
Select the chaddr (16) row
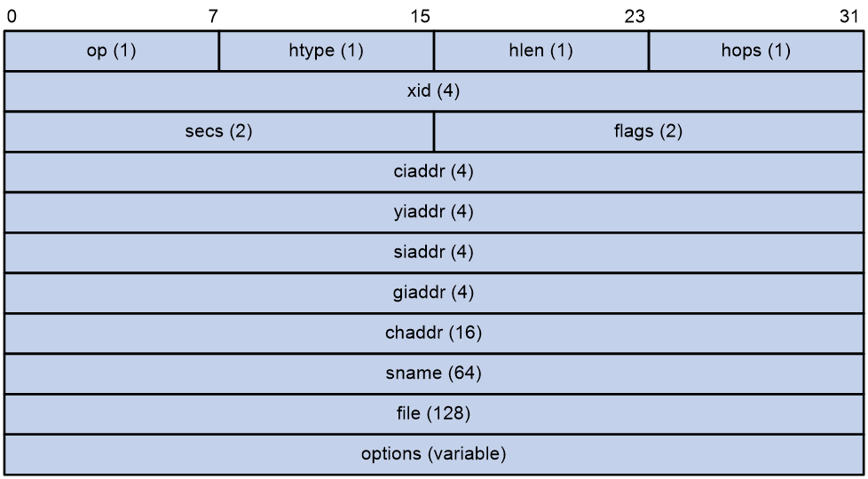point(434,334)
